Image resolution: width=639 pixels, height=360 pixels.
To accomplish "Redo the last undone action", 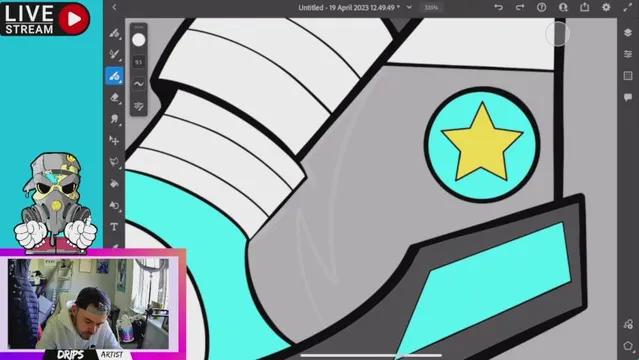I will pyautogui.click(x=520, y=7).
